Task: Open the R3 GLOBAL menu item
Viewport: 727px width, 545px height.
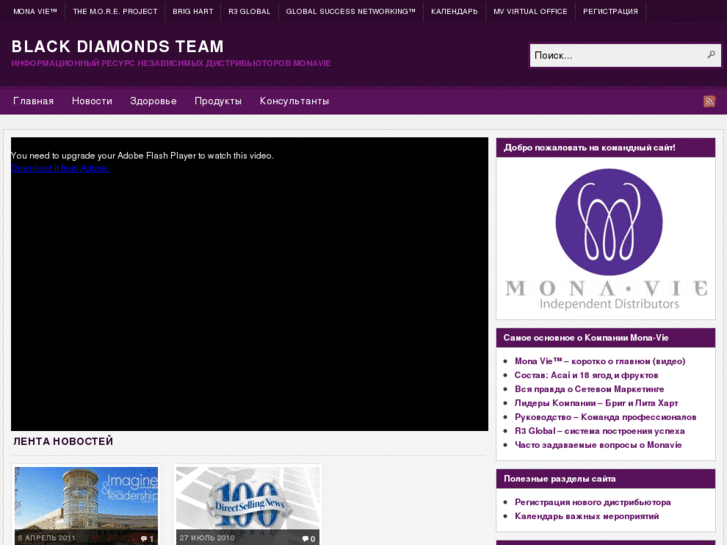Action: point(249,11)
